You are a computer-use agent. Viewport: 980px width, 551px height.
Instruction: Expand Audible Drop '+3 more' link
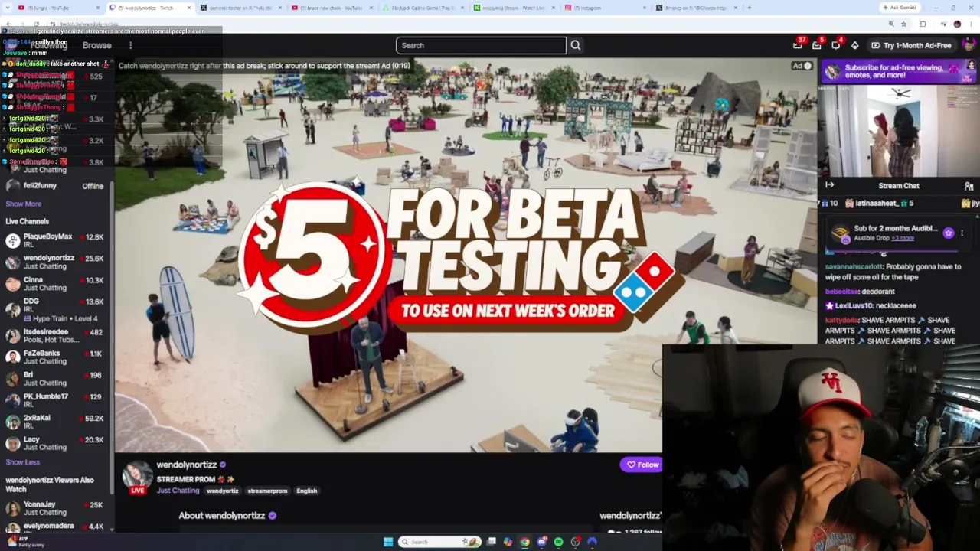pos(903,238)
